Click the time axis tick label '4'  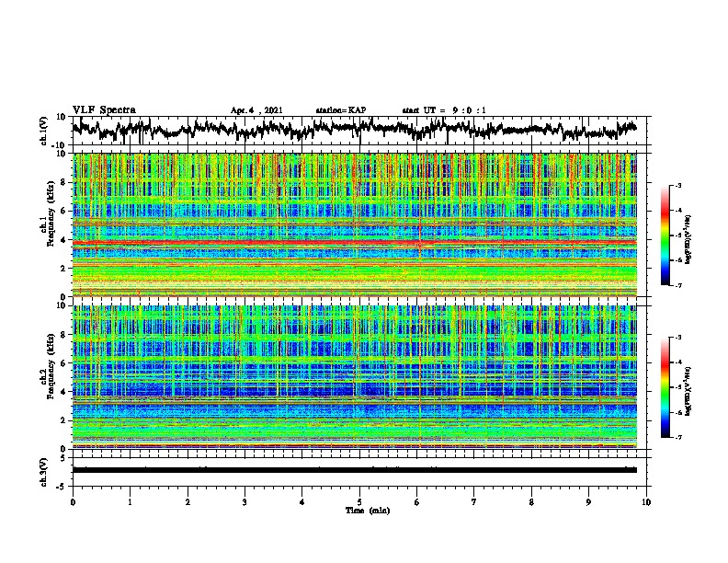point(302,502)
